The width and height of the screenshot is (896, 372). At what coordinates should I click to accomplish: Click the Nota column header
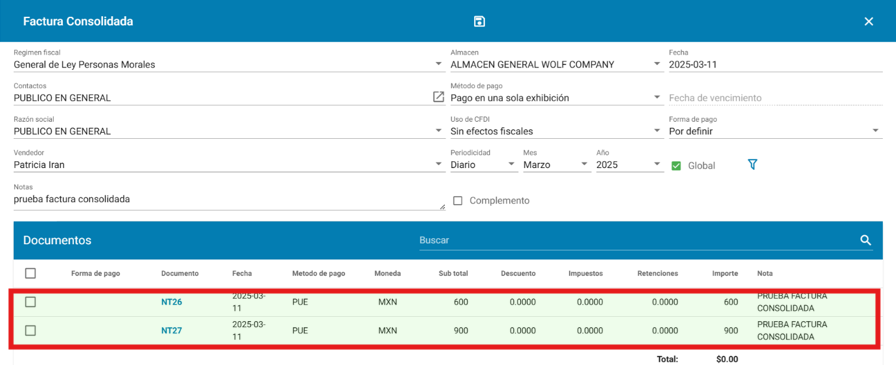coord(765,274)
